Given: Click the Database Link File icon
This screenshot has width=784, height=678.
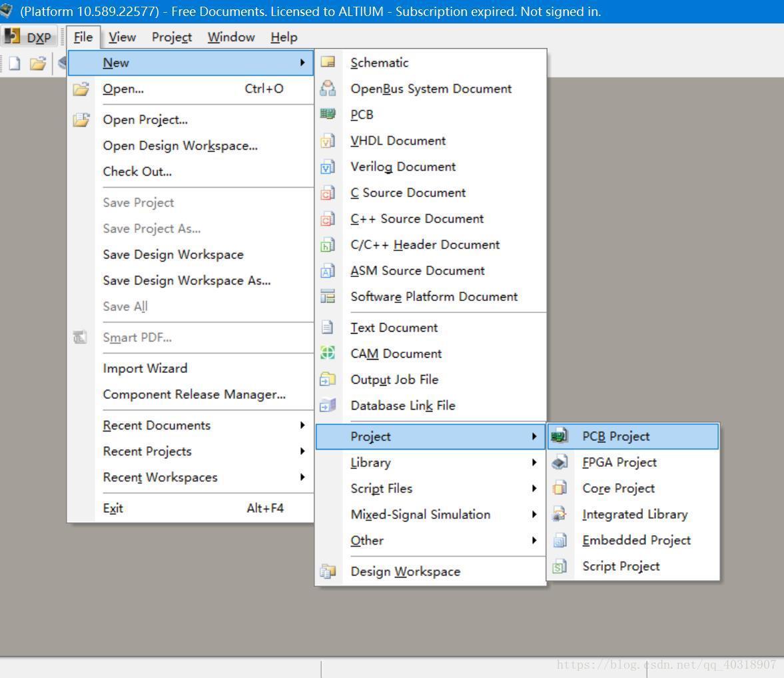Looking at the screenshot, I should click(x=328, y=405).
